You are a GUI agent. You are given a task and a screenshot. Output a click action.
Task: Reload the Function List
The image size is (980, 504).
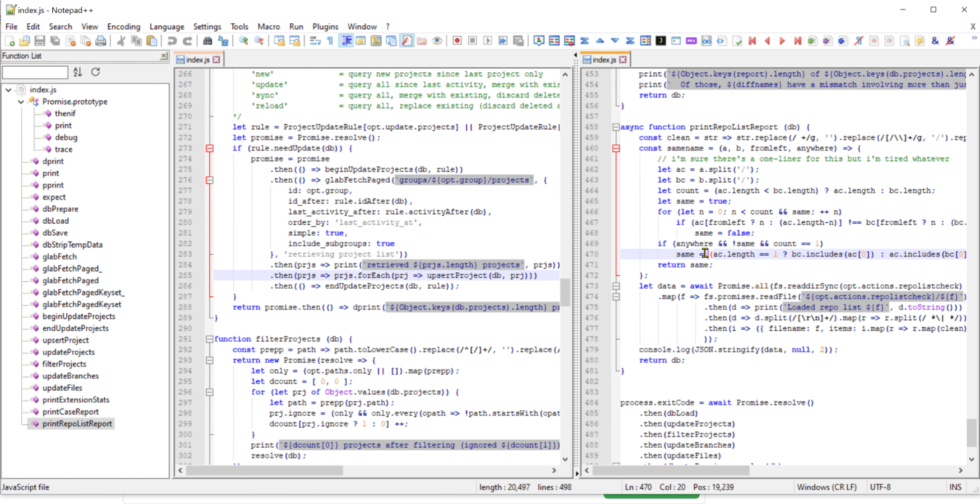pos(95,72)
